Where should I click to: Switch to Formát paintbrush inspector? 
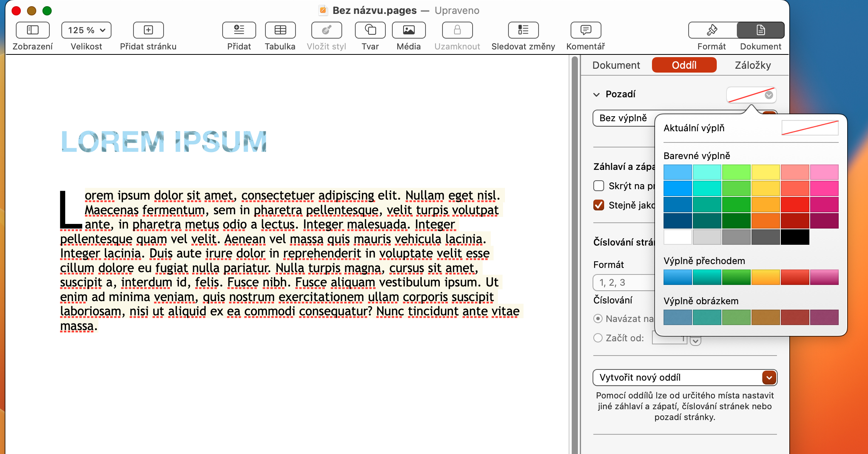click(x=712, y=30)
